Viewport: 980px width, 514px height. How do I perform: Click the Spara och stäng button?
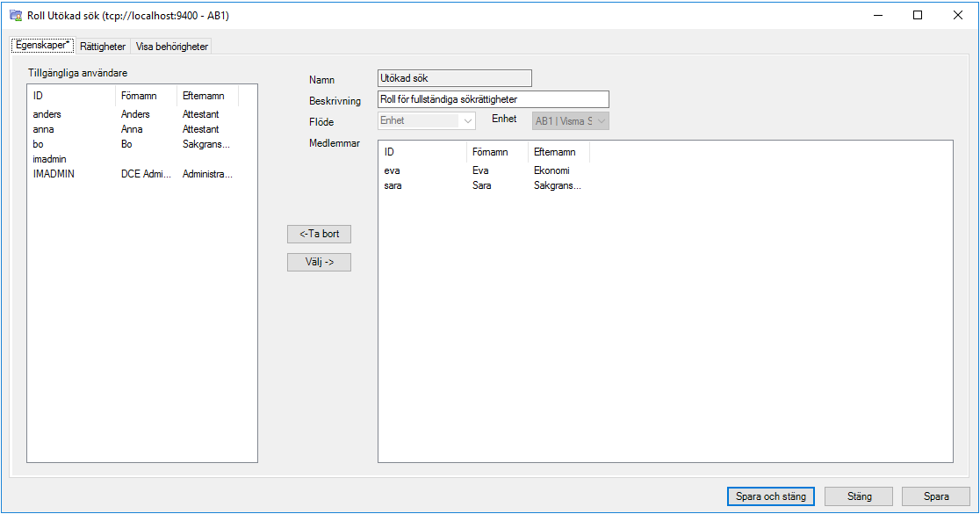(770, 496)
